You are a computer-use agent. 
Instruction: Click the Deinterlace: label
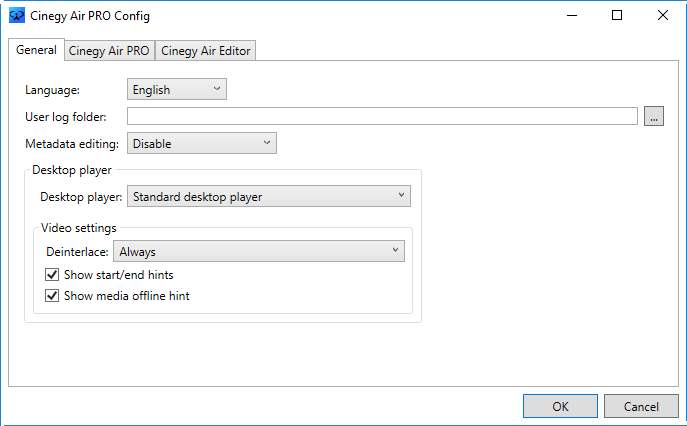point(78,252)
